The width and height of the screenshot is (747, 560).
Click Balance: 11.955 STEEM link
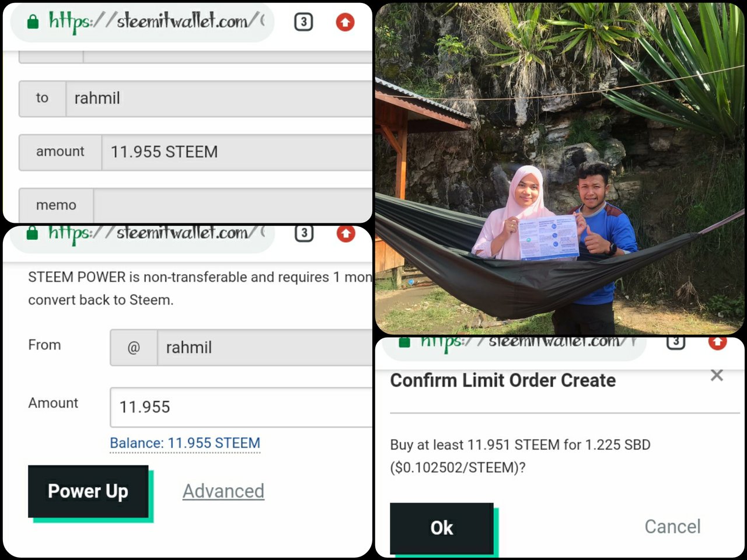[185, 443]
